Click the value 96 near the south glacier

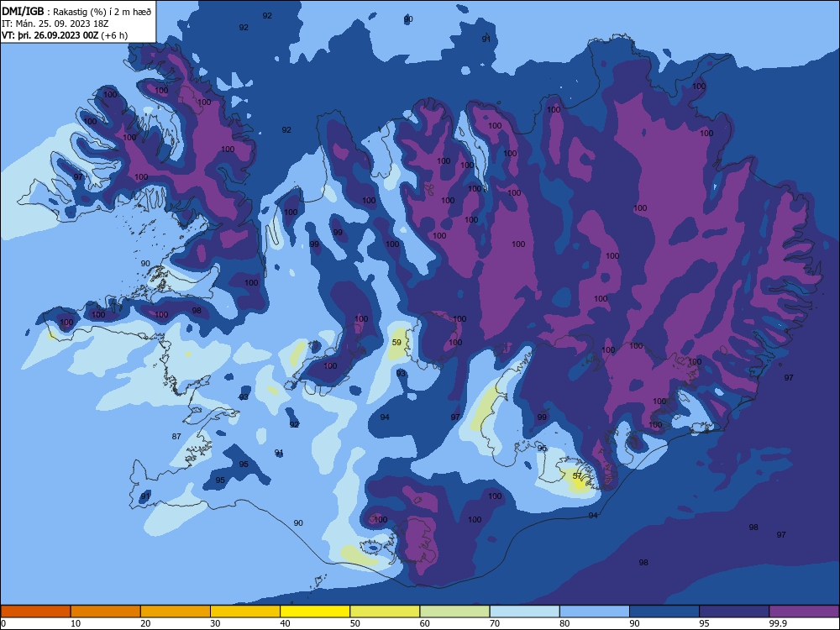542,449
